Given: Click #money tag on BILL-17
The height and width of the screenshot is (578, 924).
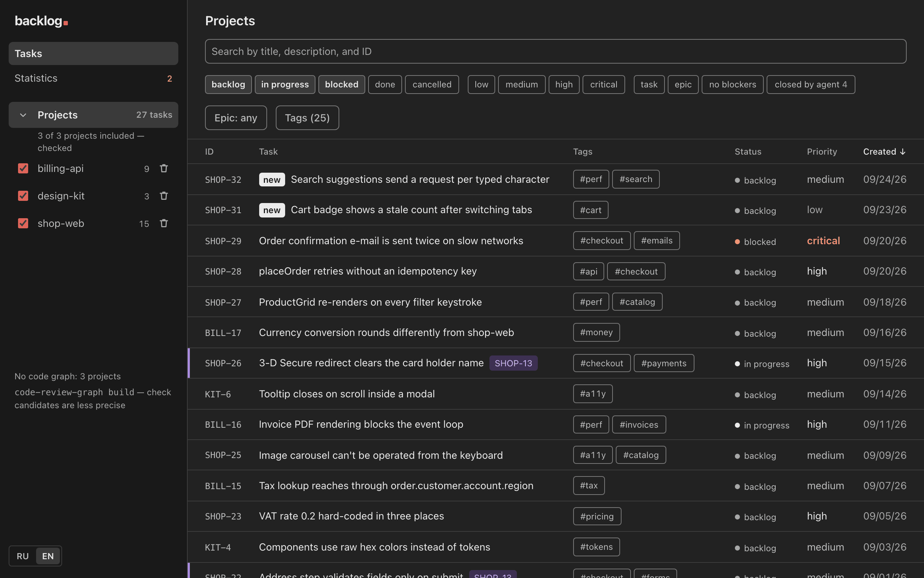Looking at the screenshot, I should click(596, 333).
